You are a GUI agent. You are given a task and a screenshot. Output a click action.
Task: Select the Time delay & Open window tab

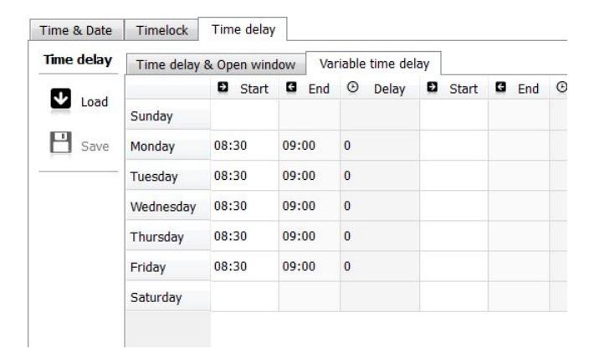[x=216, y=64]
